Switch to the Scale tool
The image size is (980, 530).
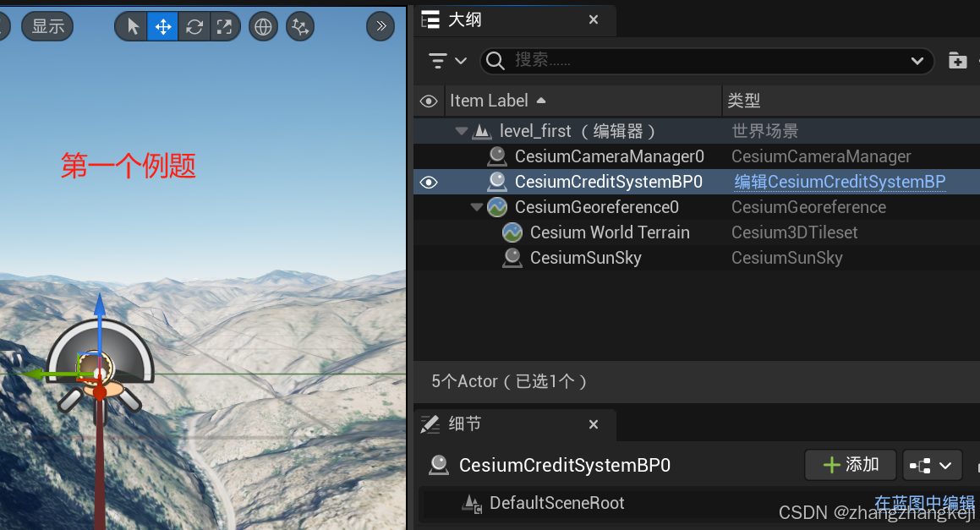(x=224, y=26)
